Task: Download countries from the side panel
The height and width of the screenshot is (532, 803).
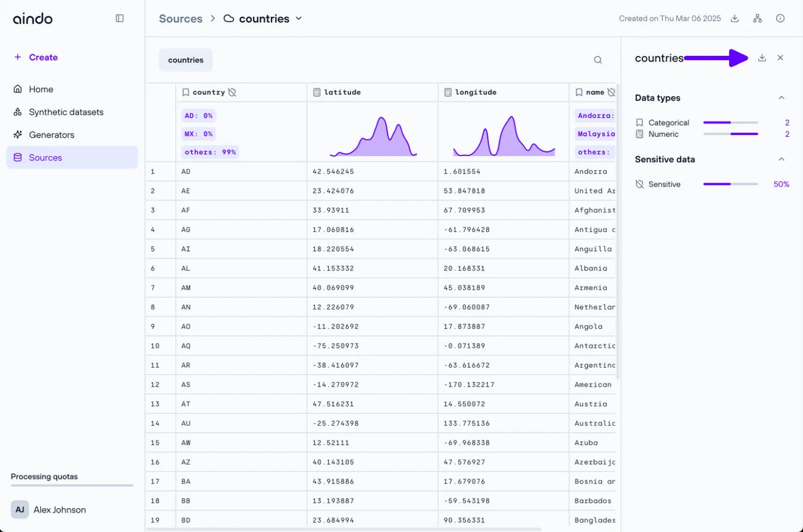Action: 762,57
